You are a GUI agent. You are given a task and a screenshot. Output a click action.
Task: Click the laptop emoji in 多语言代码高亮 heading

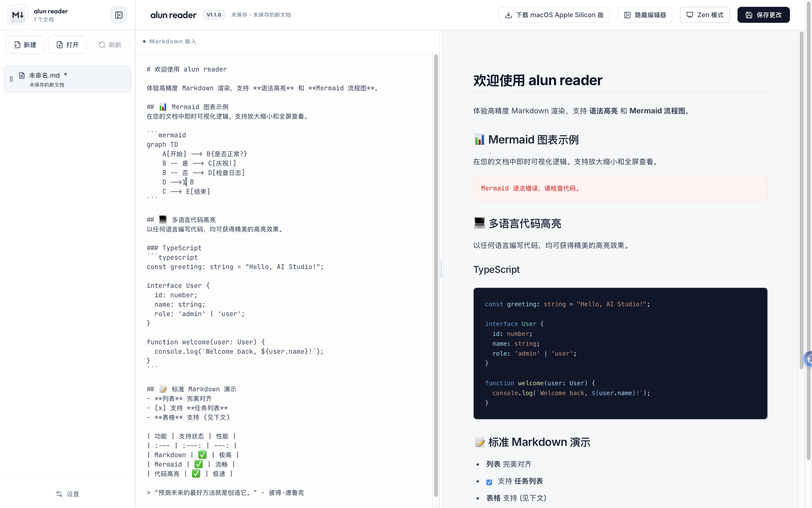pos(479,223)
